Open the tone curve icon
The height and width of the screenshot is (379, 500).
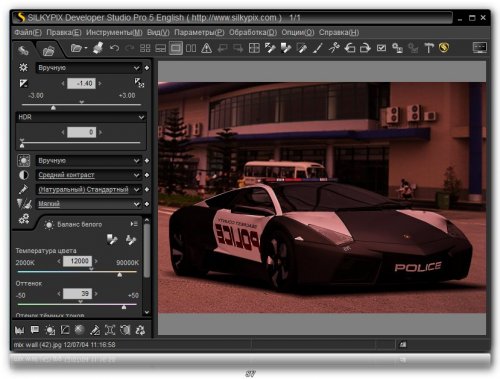coord(65,330)
